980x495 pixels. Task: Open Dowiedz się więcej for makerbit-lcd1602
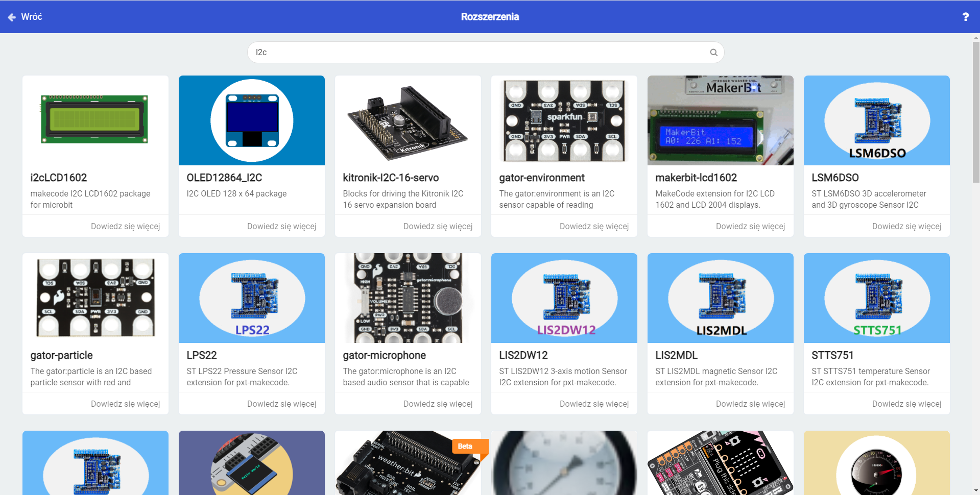[750, 226]
